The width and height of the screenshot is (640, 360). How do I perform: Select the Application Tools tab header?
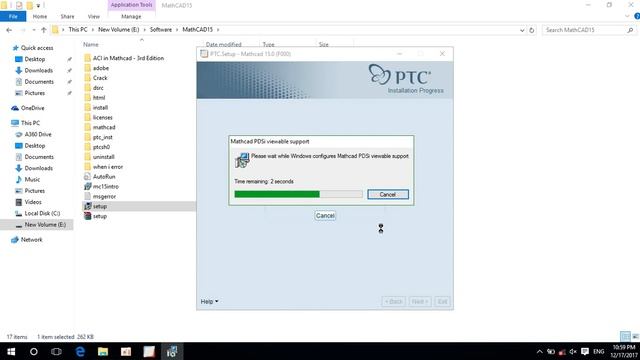[x=131, y=5]
